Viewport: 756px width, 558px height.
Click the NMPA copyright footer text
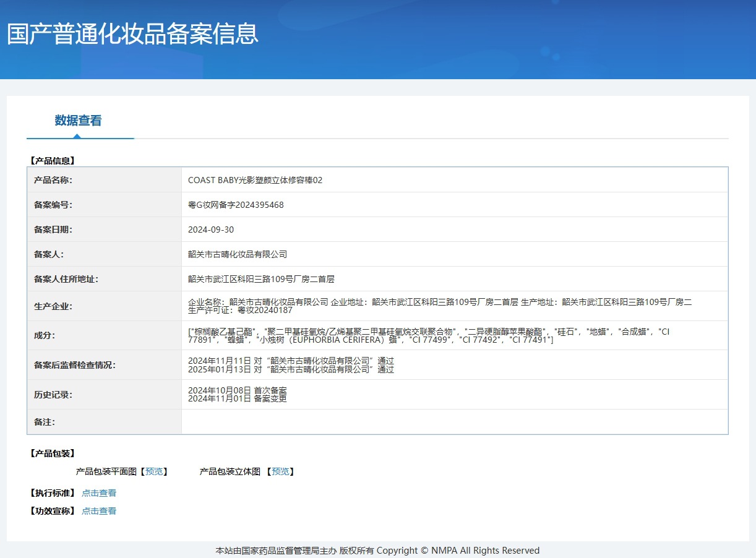coord(377,551)
